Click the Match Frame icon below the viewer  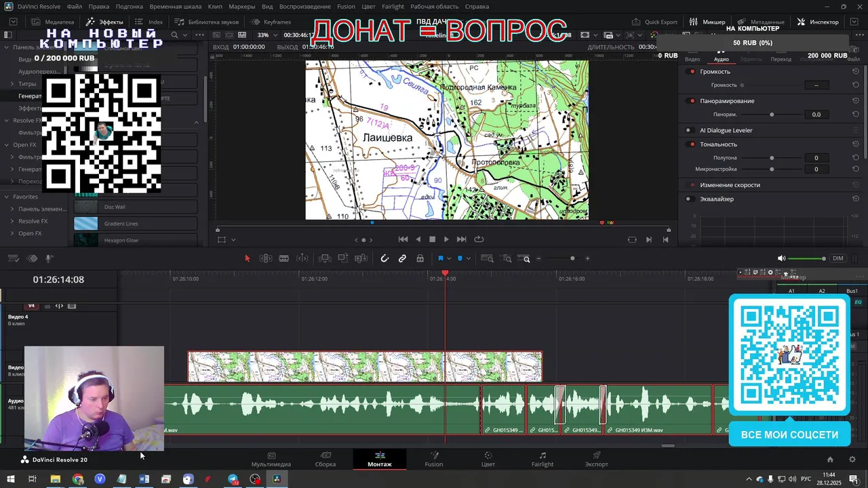pos(632,239)
